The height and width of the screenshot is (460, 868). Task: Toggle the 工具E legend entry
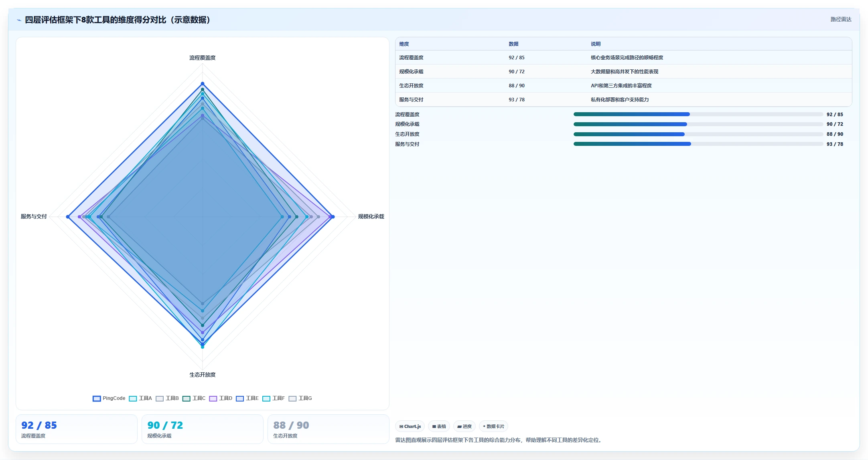pyautogui.click(x=247, y=398)
